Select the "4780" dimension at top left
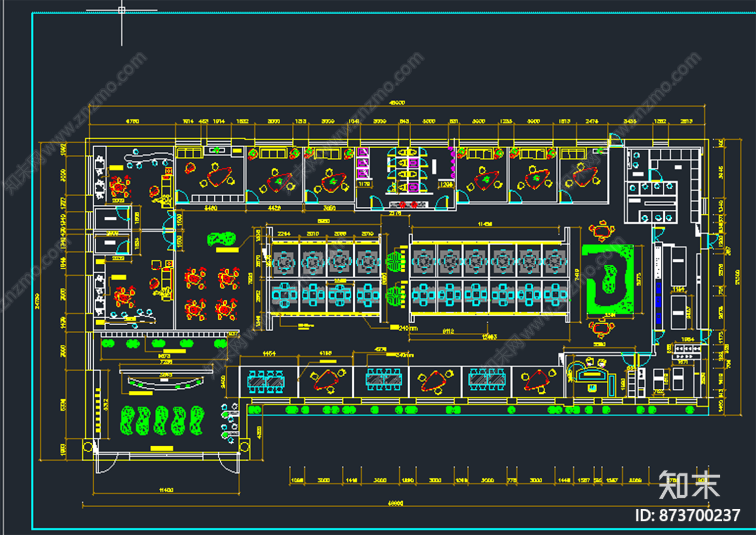756x535 pixels. [132, 122]
